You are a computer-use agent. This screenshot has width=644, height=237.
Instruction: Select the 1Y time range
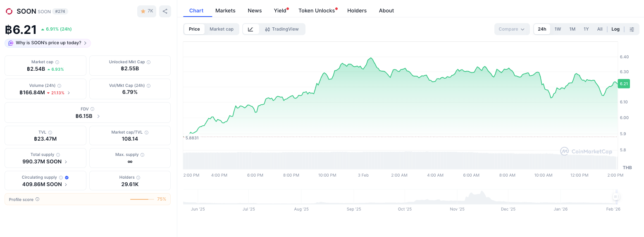[x=586, y=29]
